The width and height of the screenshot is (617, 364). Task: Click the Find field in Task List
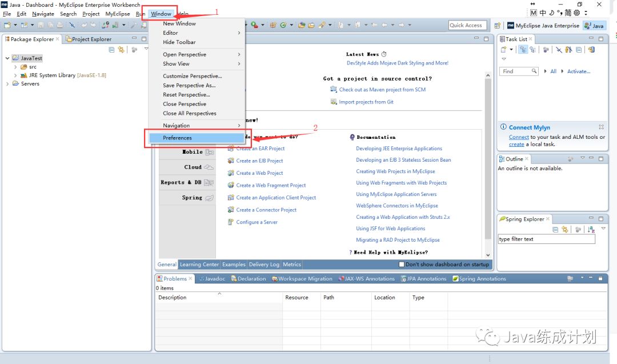point(519,71)
